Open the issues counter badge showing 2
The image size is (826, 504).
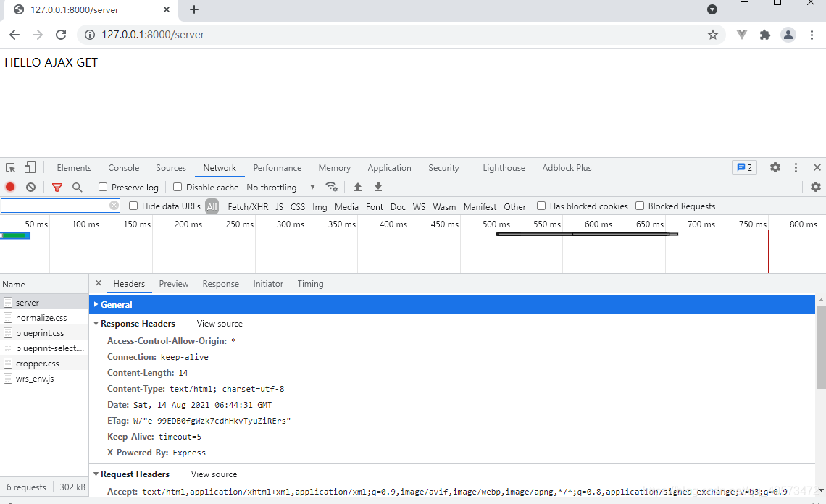[744, 167]
